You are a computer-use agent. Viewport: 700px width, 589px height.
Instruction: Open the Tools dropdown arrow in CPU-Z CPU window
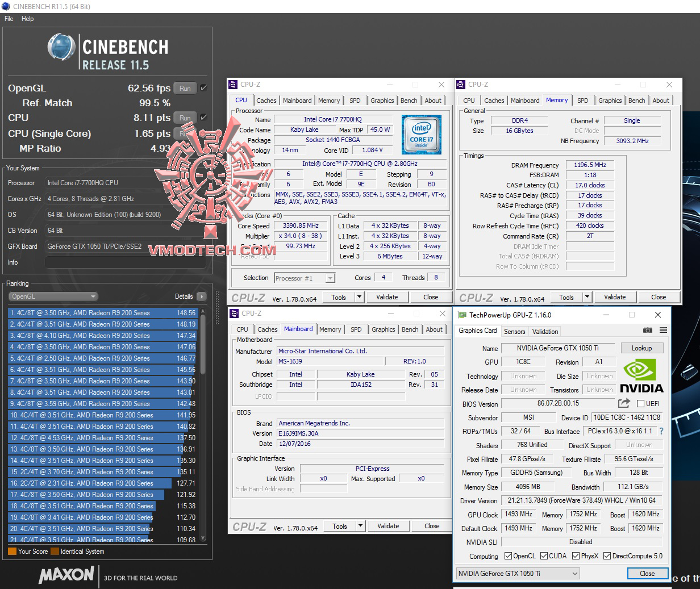(x=359, y=297)
